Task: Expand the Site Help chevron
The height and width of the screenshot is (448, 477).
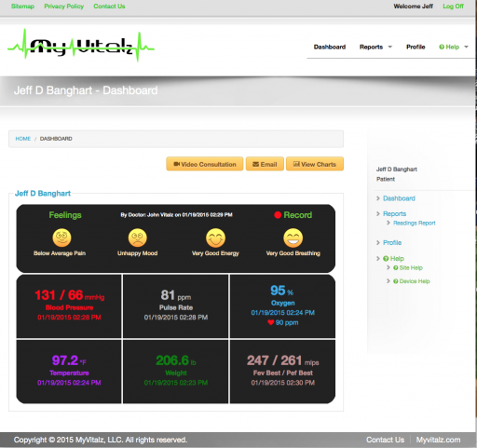Action: click(x=388, y=267)
